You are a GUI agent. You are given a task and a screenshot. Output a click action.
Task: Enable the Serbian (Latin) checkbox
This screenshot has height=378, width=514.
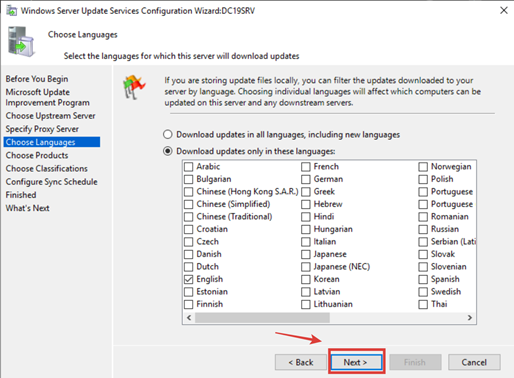(423, 242)
